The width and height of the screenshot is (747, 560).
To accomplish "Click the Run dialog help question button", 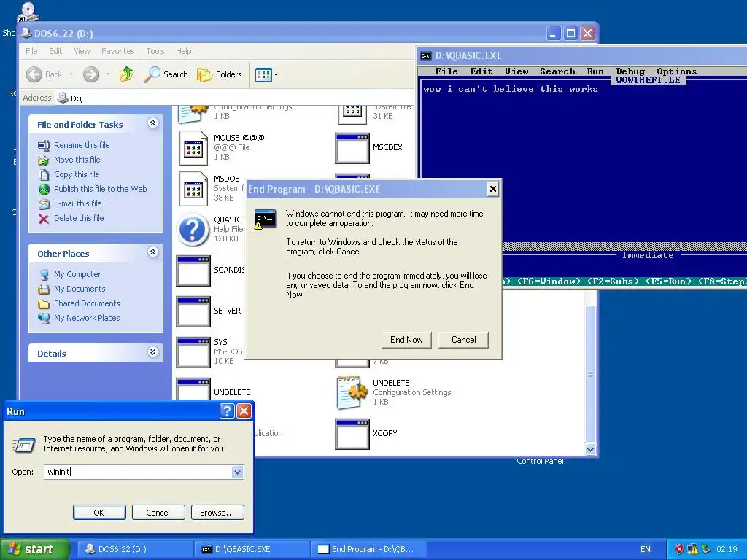I will coord(227,411).
